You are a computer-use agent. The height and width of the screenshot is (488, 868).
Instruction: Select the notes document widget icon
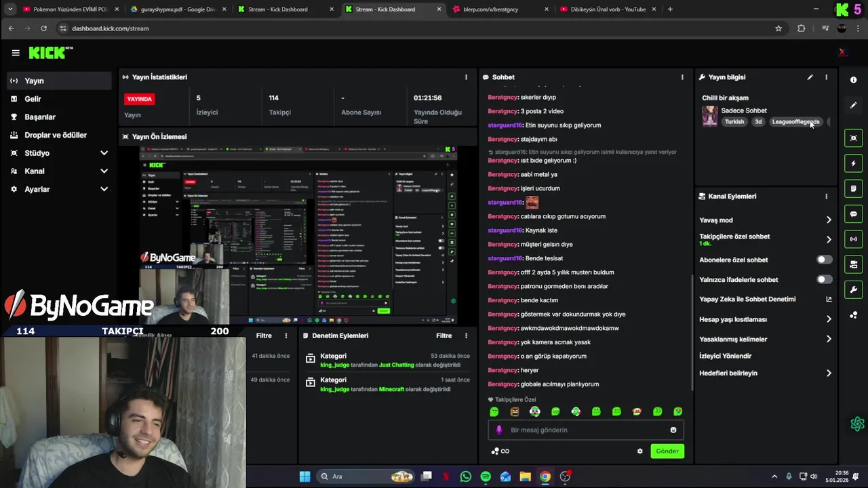(x=853, y=188)
